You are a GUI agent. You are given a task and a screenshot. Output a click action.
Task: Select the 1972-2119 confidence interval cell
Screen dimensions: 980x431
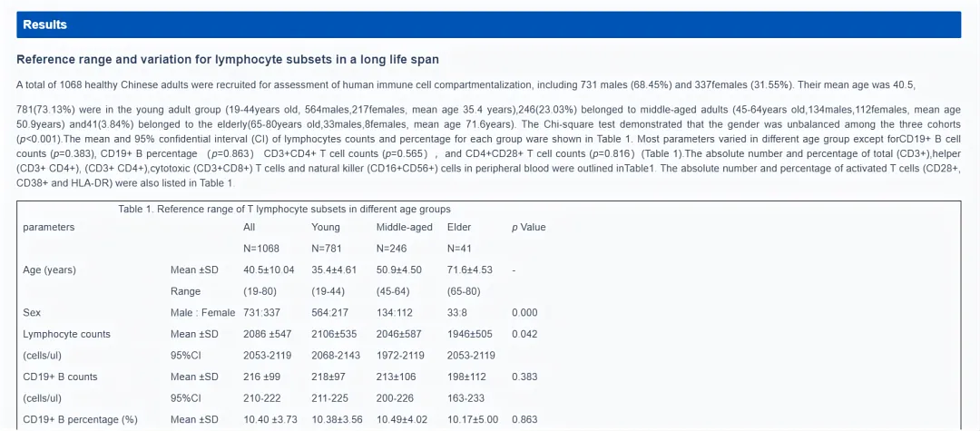pos(402,355)
